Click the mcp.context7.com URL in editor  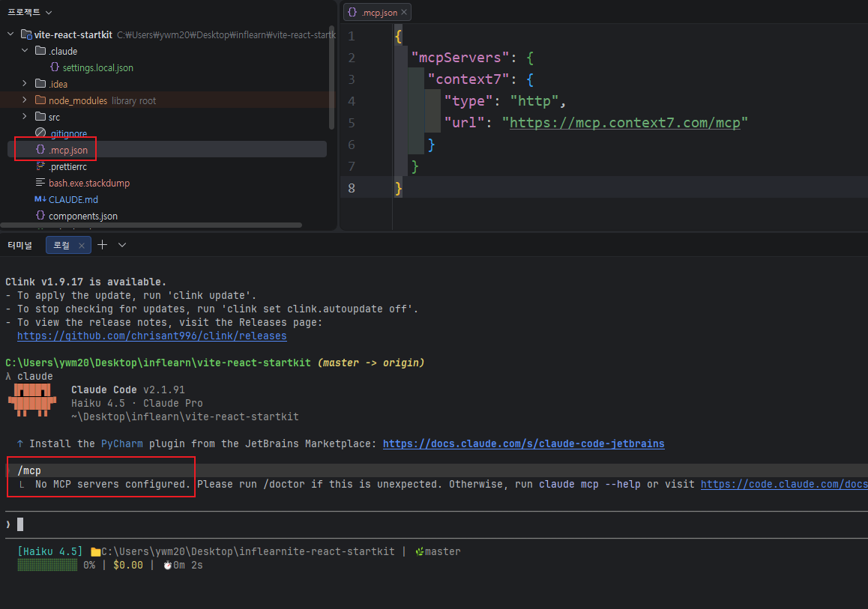[x=624, y=122]
